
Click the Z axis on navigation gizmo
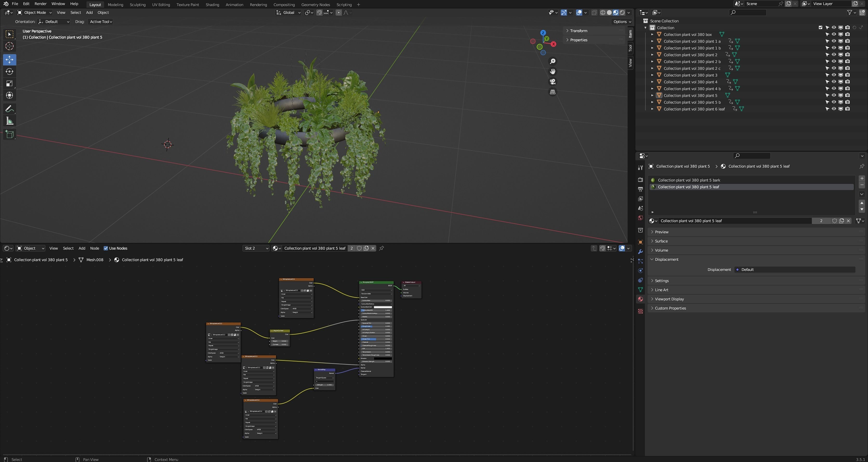(543, 33)
